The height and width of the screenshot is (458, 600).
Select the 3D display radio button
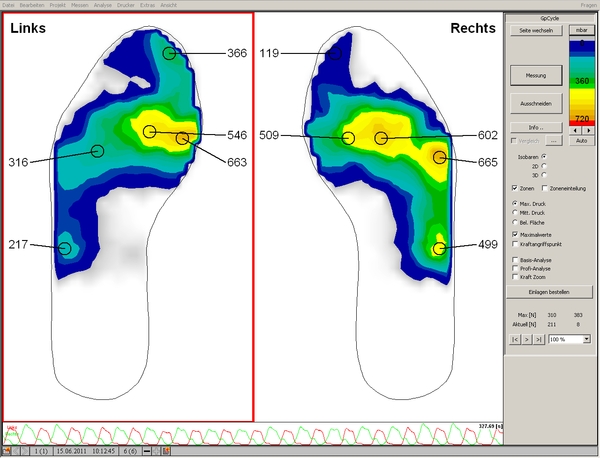[543, 175]
